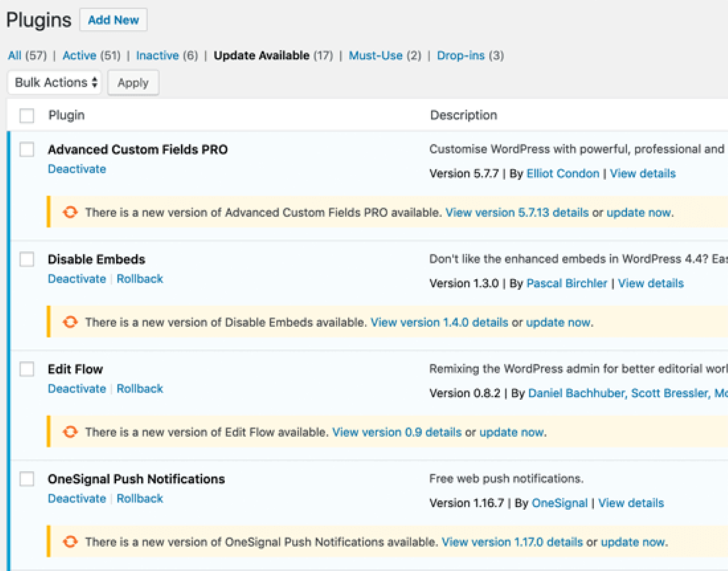Screen dimensions: 728x571
Task: Filter by Inactive plugins
Action: 157,56
